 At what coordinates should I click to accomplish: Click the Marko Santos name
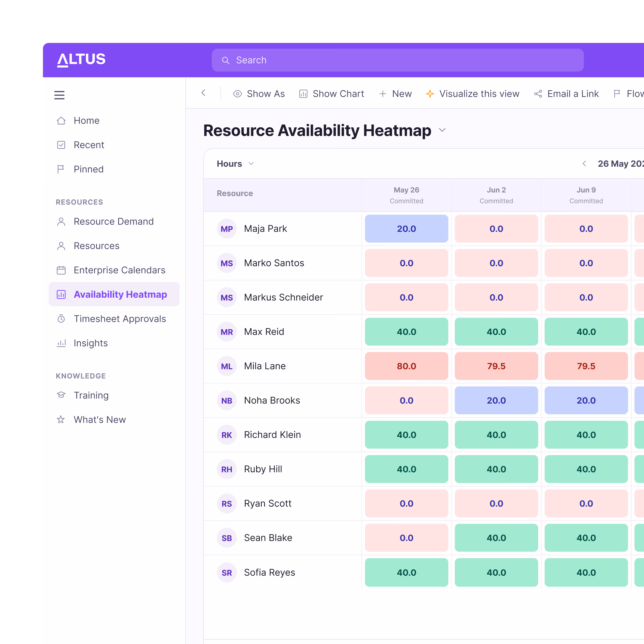(x=274, y=263)
